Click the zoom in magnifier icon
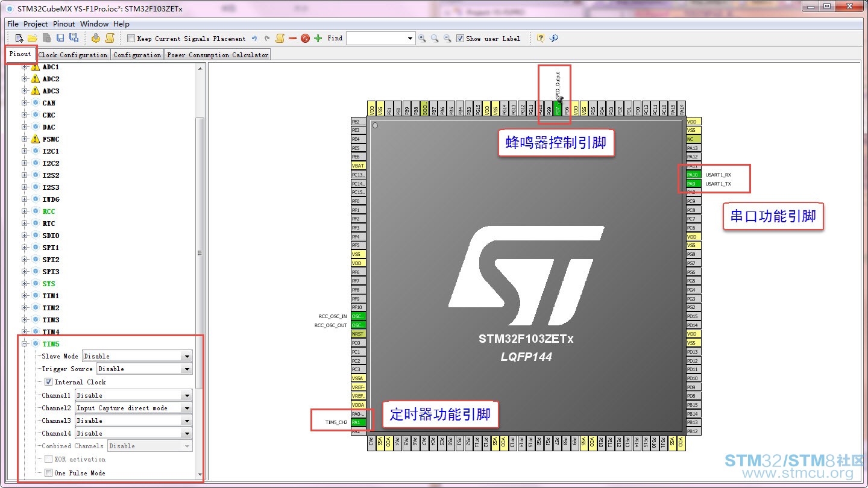868x488 pixels. click(422, 39)
